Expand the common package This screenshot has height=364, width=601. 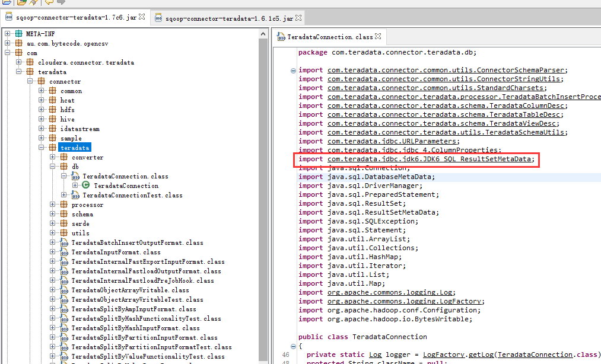(41, 91)
